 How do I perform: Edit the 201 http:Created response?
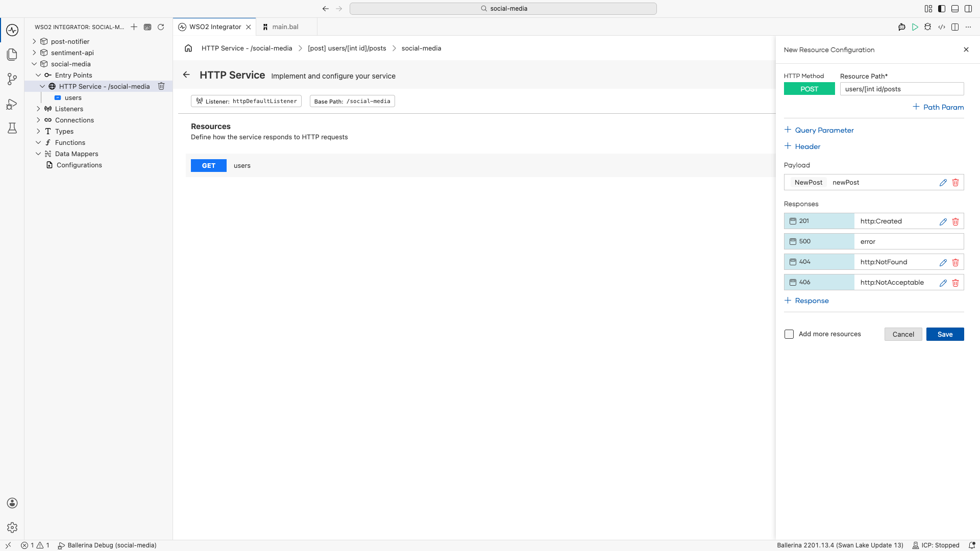pos(943,221)
